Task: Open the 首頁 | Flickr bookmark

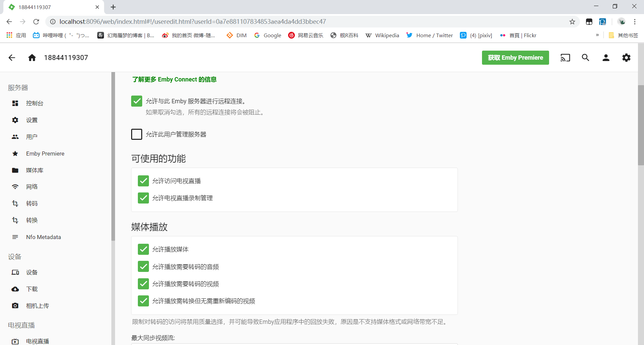Action: [x=518, y=35]
